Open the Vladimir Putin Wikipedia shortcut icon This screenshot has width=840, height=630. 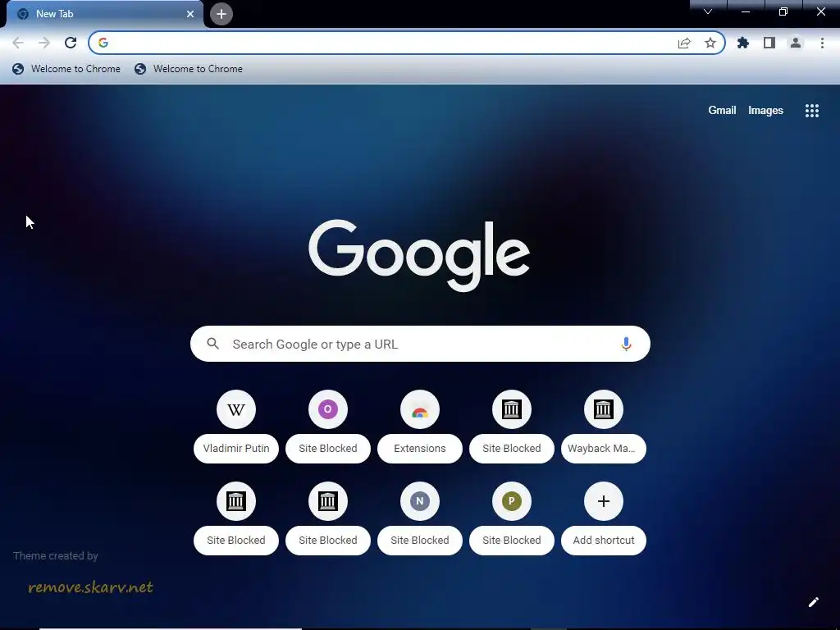click(236, 410)
